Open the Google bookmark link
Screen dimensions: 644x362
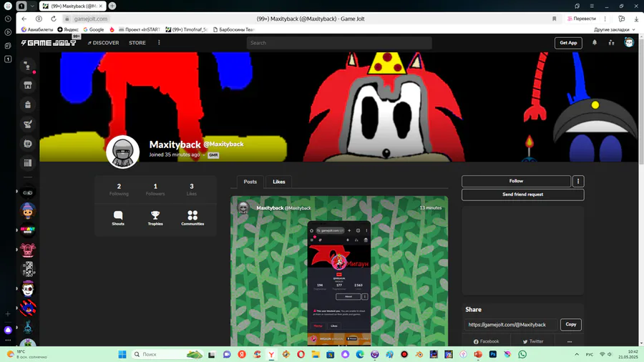[x=93, y=29]
